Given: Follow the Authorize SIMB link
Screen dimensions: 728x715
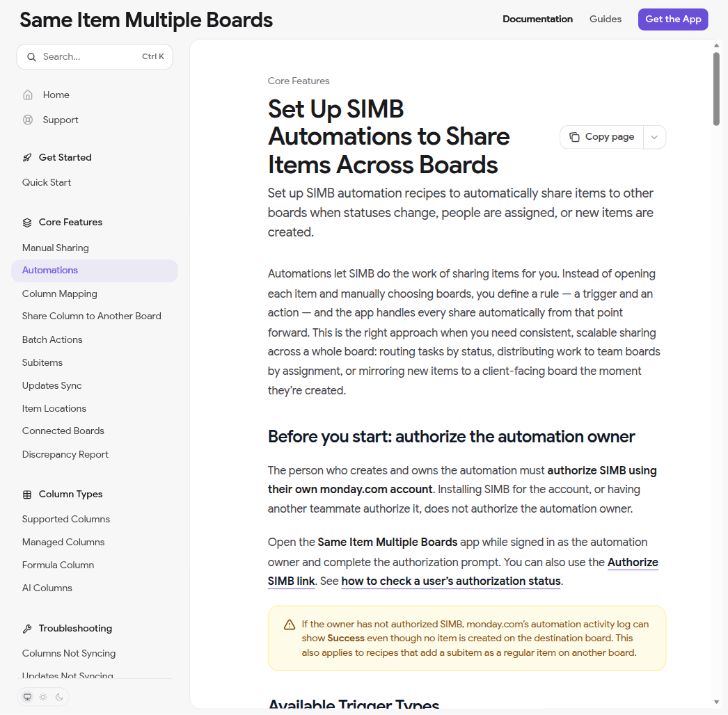Looking at the screenshot, I should [x=633, y=563].
